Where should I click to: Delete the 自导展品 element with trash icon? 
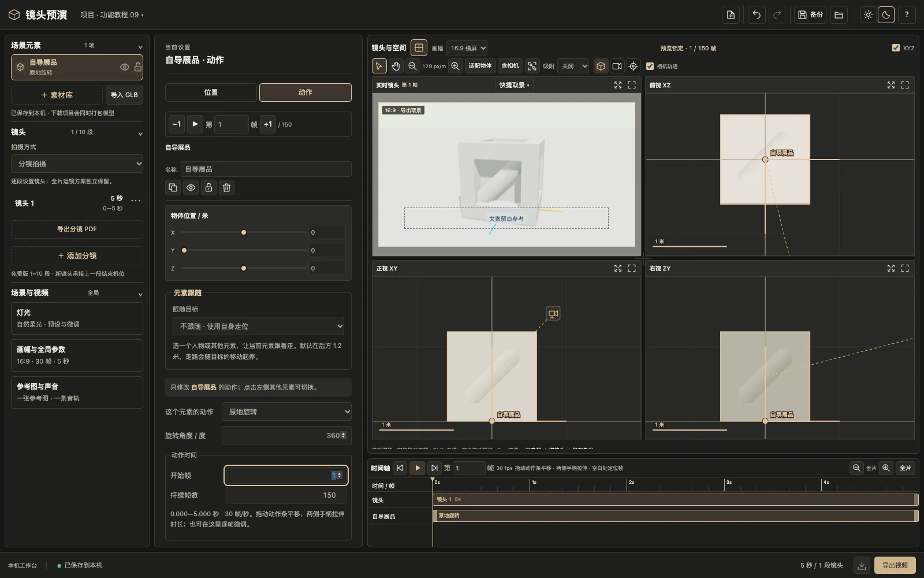click(226, 187)
